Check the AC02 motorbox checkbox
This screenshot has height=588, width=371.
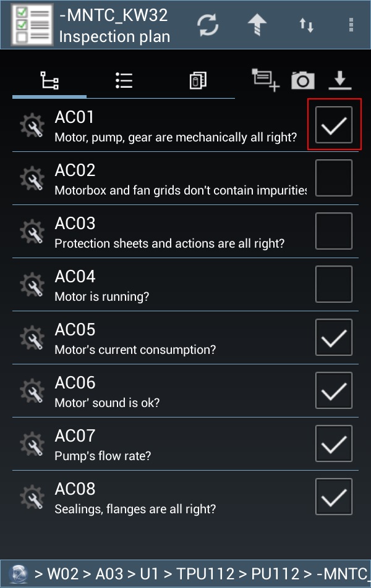pyautogui.click(x=334, y=178)
